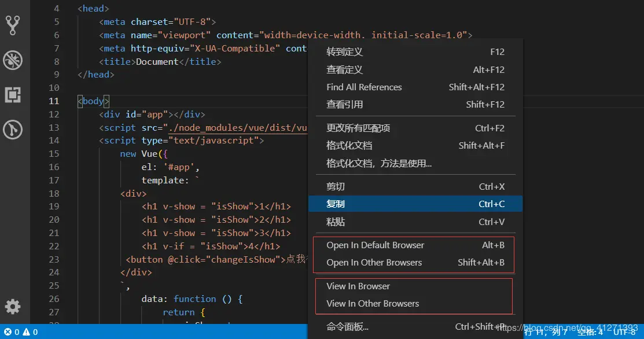The width and height of the screenshot is (644, 339).
Task: Select View In Other Browsers entry
Action: click(x=415, y=303)
